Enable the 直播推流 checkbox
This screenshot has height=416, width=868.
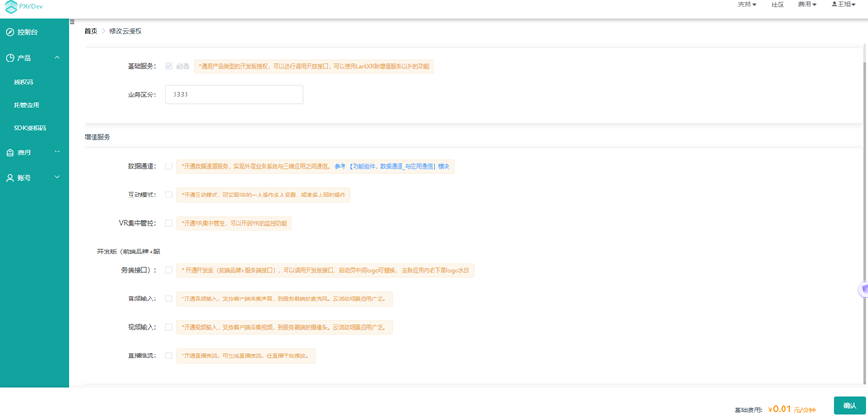[168, 355]
